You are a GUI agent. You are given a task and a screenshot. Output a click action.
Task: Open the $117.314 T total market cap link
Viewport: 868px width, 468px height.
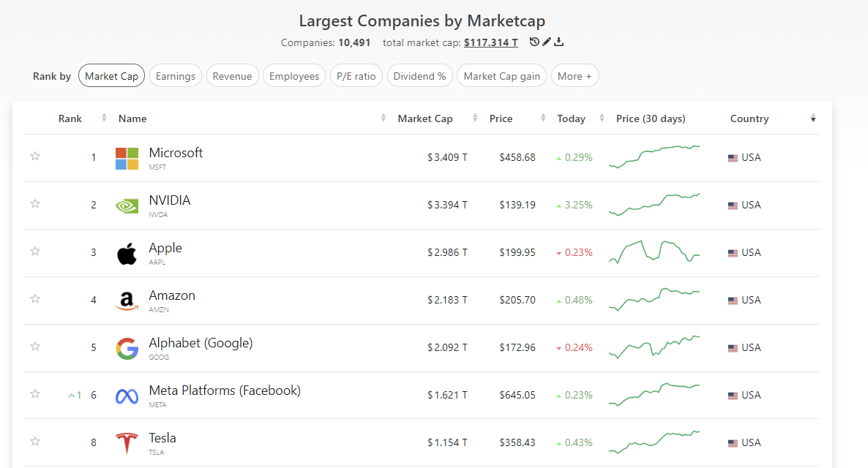[491, 42]
